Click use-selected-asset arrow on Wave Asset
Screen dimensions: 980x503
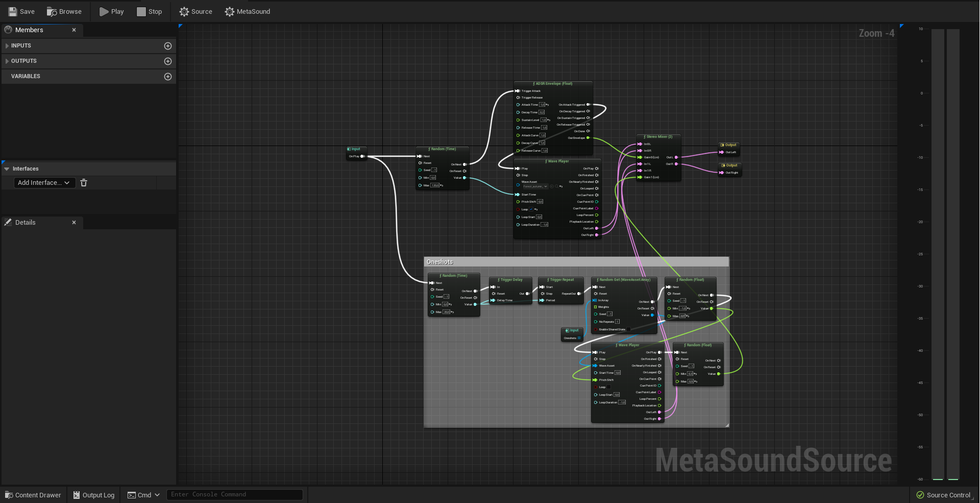coord(552,186)
